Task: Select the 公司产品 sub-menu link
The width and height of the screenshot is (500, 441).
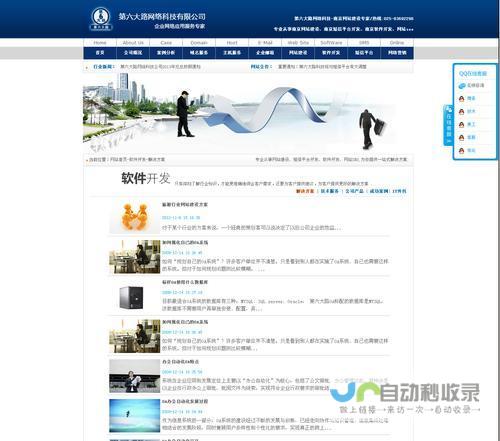Action: 354,191
